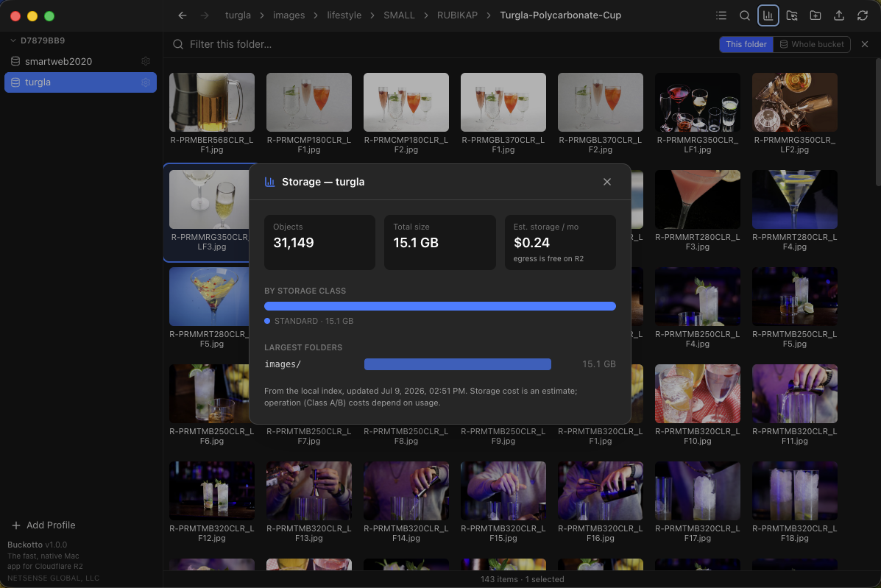Navigate to the lifestyle breadcrumb
881x588 pixels.
(x=344, y=15)
